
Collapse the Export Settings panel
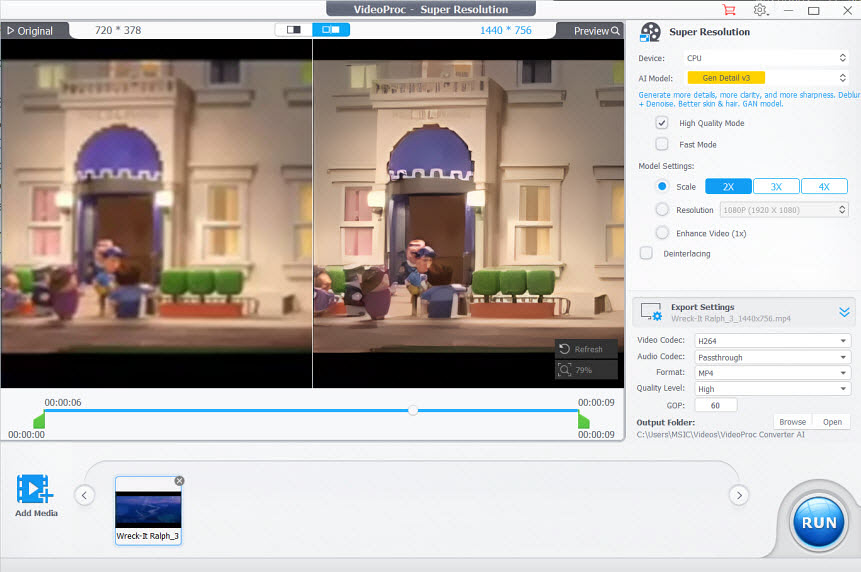pos(844,312)
